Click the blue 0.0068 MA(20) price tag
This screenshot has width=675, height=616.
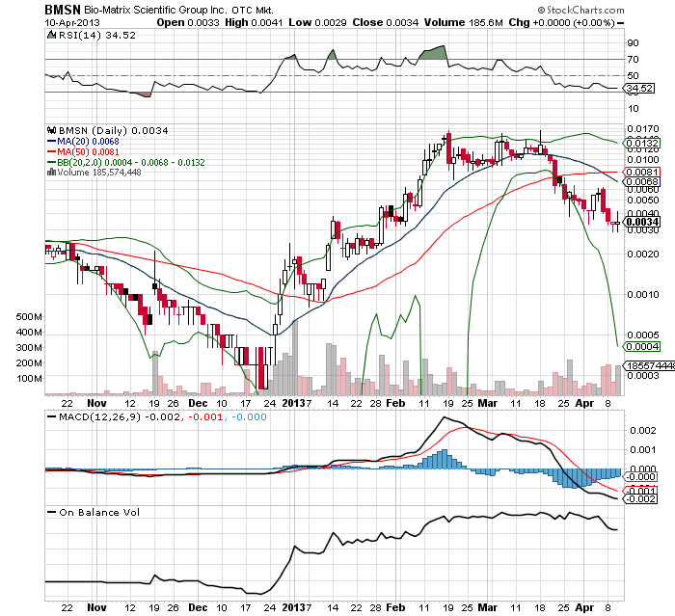point(641,181)
